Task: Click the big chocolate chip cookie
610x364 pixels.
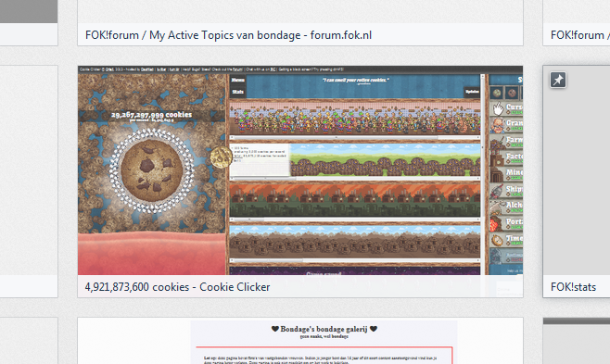Action: [152, 170]
